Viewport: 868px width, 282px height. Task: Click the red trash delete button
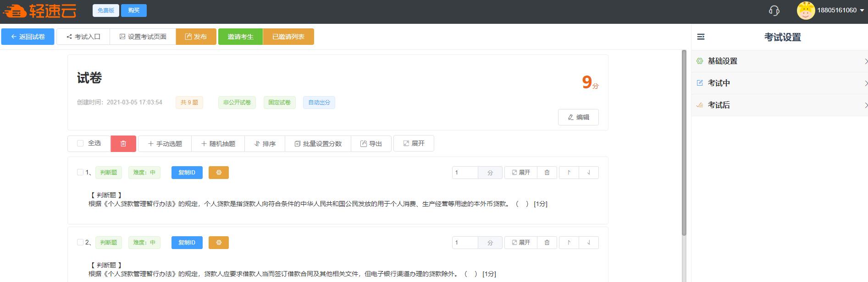[x=123, y=144]
